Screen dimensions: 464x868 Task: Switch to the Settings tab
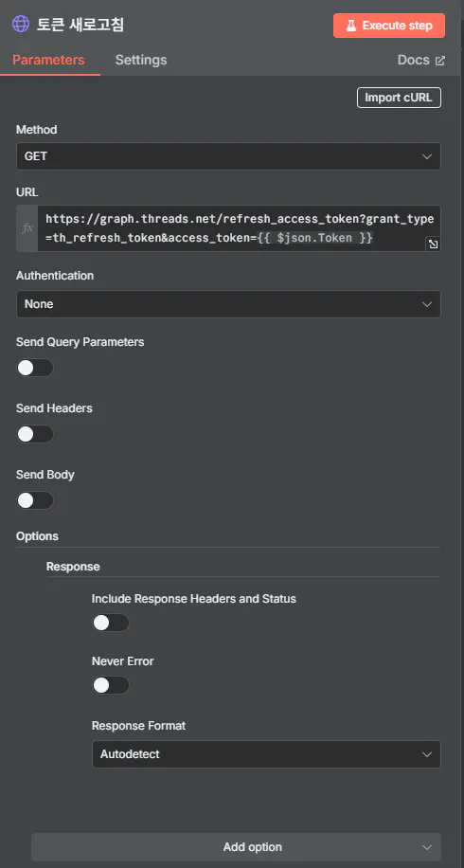(x=141, y=60)
